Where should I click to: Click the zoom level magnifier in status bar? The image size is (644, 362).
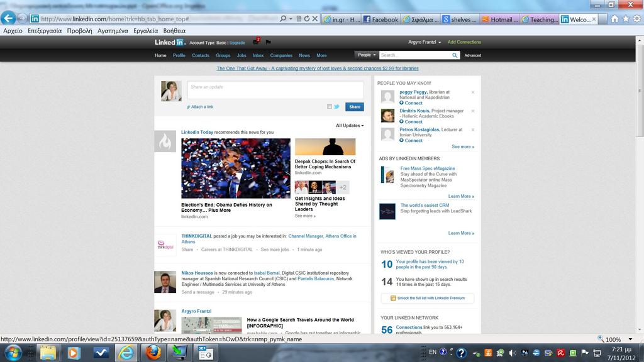[x=601, y=339]
